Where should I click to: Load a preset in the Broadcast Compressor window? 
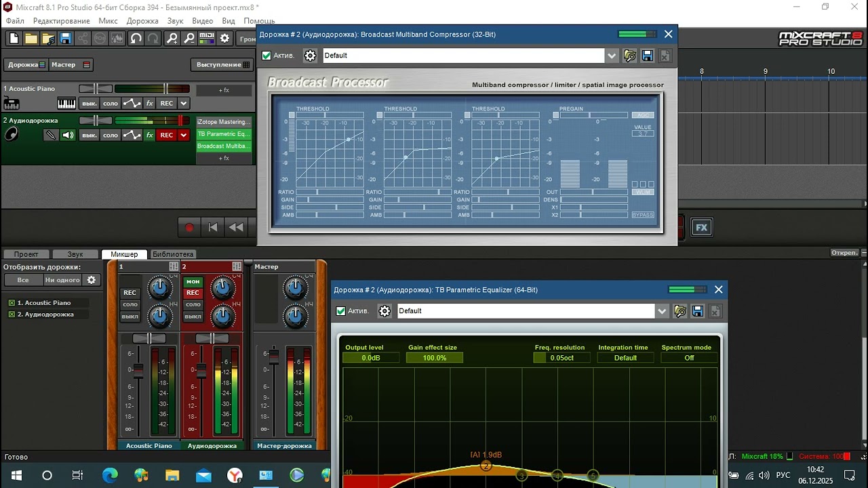pyautogui.click(x=630, y=56)
